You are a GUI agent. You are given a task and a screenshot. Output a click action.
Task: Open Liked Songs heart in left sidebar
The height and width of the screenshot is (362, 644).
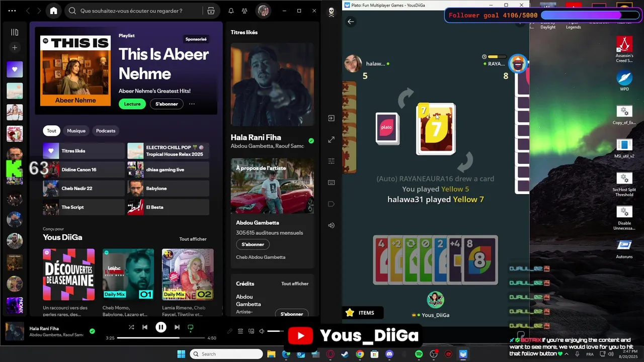coord(15,69)
